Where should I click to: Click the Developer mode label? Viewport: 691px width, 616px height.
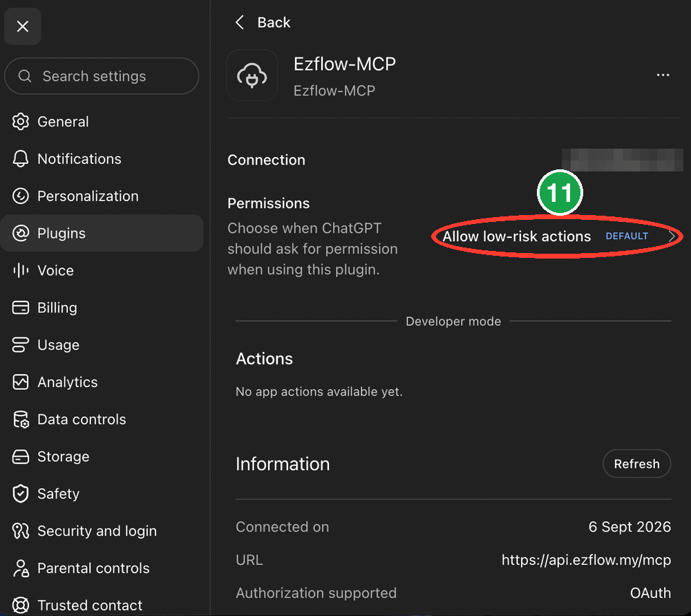pyautogui.click(x=453, y=321)
